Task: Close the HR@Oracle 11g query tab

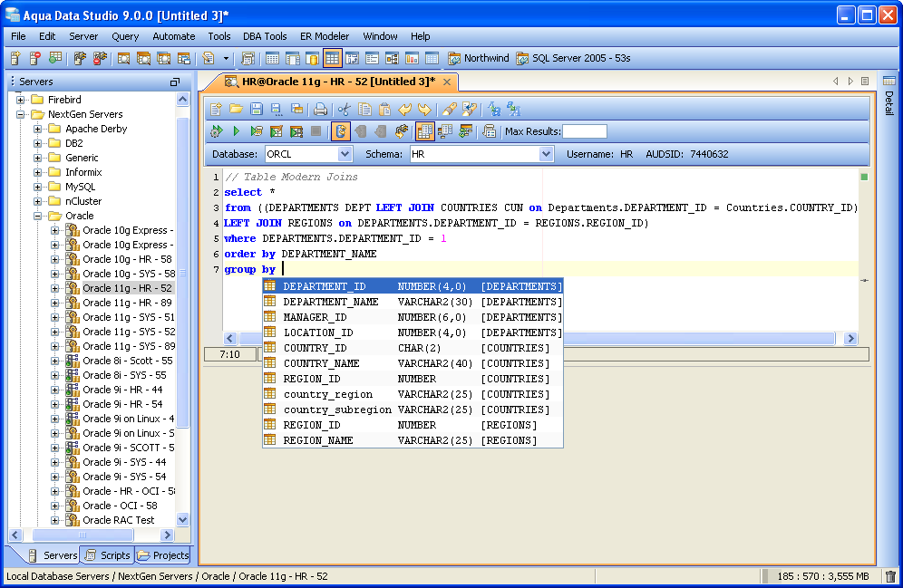Action: (447, 82)
